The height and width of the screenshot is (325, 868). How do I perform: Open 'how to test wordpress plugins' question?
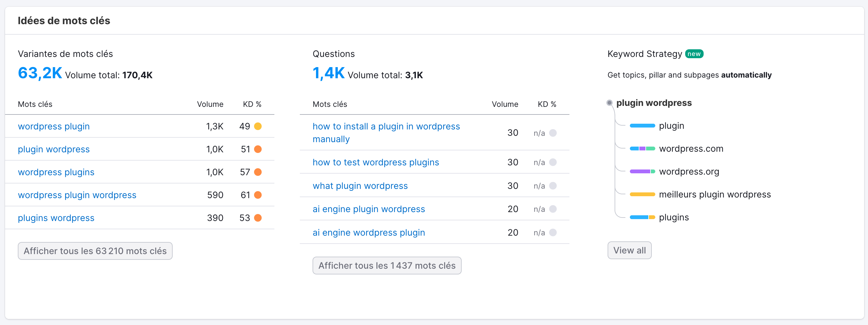(376, 162)
